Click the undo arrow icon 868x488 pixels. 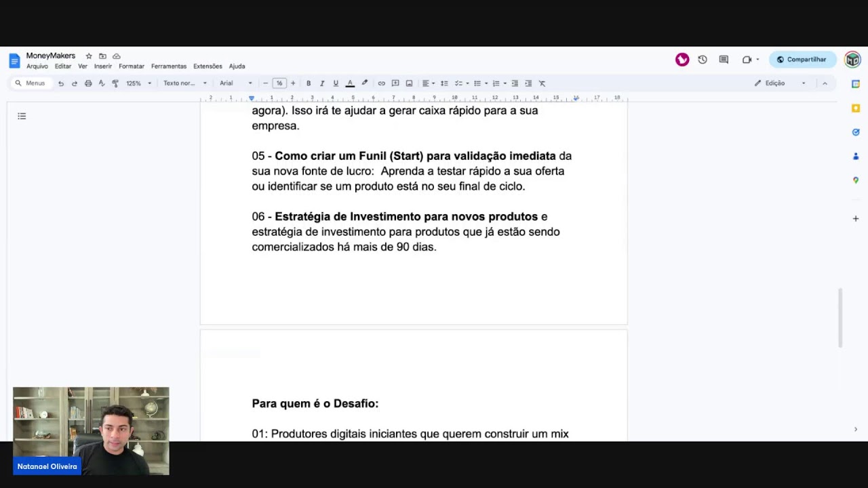[x=61, y=83]
